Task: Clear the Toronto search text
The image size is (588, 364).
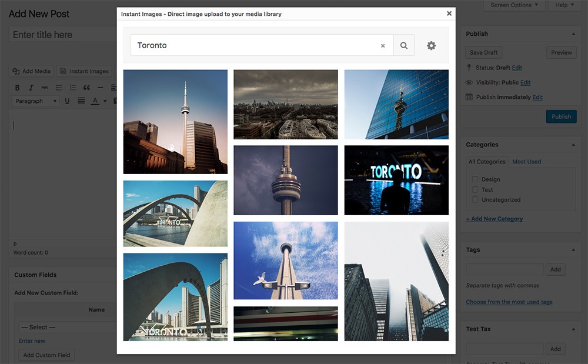Action: tap(383, 46)
